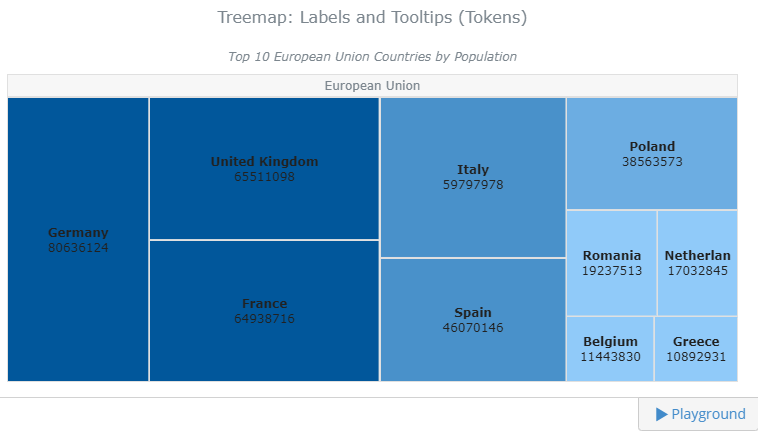Click the France population tile
Image resolution: width=758 pixels, height=432 pixels.
click(264, 311)
